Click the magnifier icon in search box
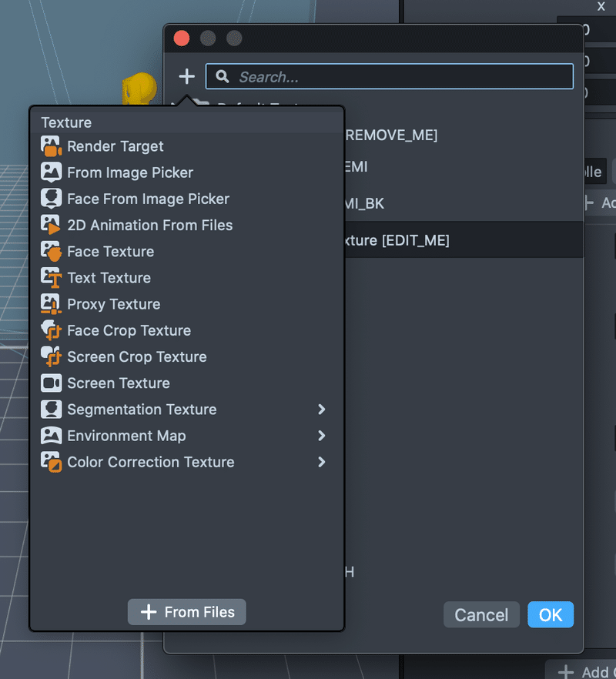 pos(223,77)
